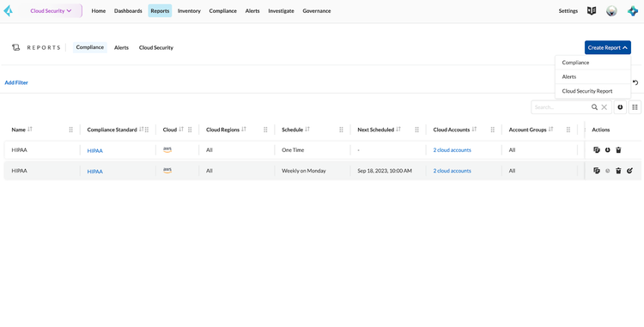Sort table by Name column arrows
Image resolution: width=644 pixels, height=327 pixels.
coord(29,130)
